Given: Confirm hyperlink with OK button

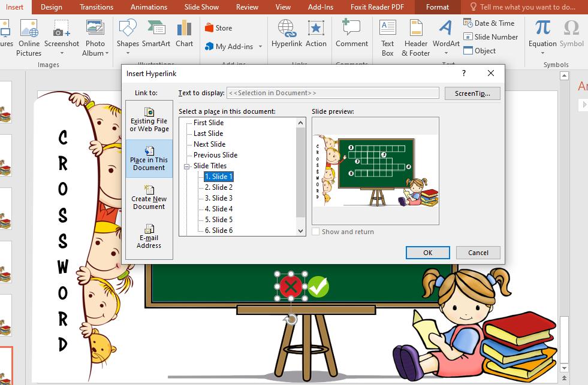Looking at the screenshot, I should click(x=427, y=252).
